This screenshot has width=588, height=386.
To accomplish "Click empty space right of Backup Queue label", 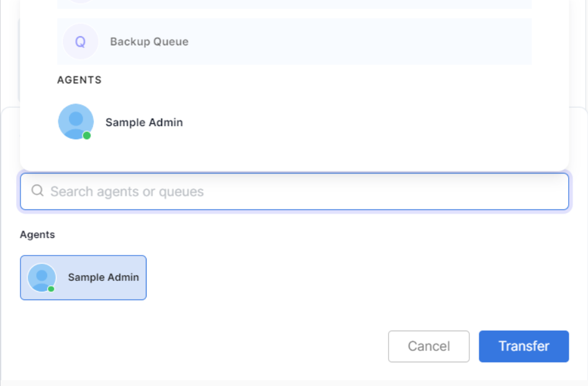I will (x=360, y=42).
